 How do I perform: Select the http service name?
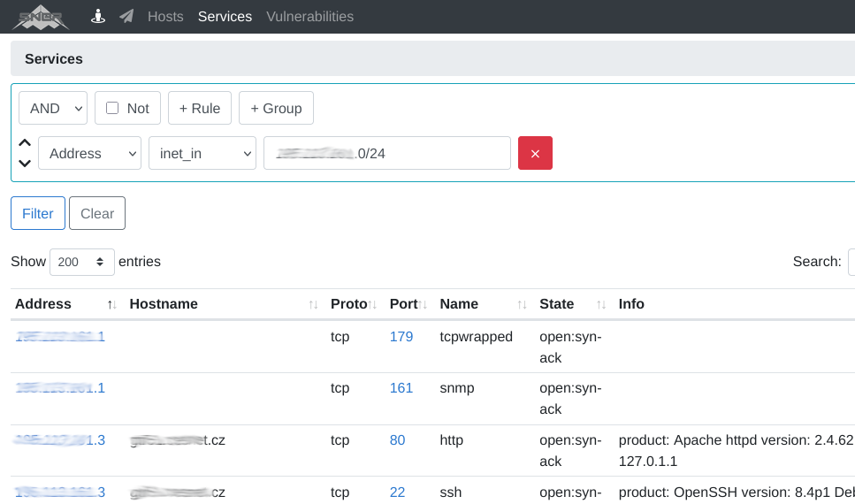point(452,440)
